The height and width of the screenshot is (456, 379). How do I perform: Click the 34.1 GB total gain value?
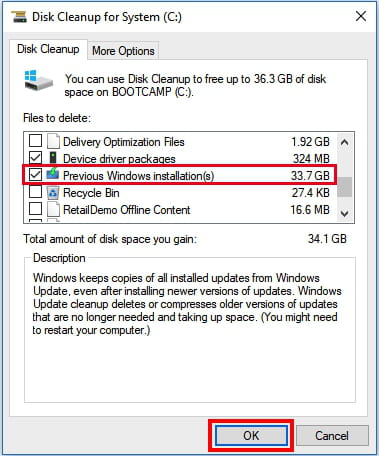pyautogui.click(x=327, y=239)
